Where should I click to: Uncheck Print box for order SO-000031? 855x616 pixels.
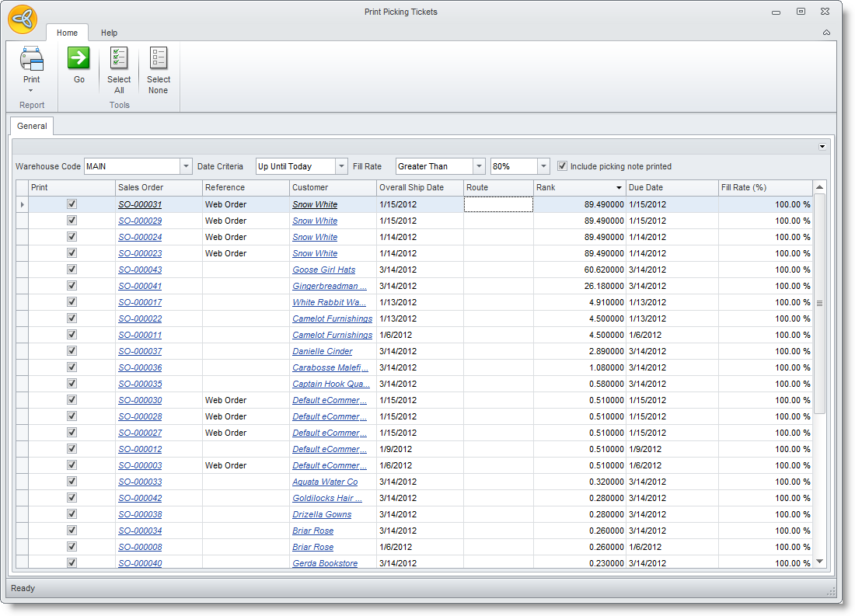72,204
